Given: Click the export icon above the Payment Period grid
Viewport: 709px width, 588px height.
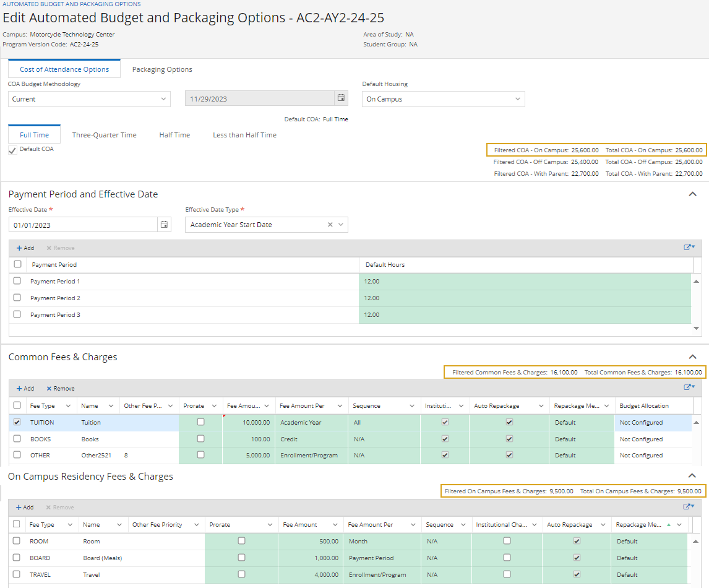Looking at the screenshot, I should click(688, 247).
